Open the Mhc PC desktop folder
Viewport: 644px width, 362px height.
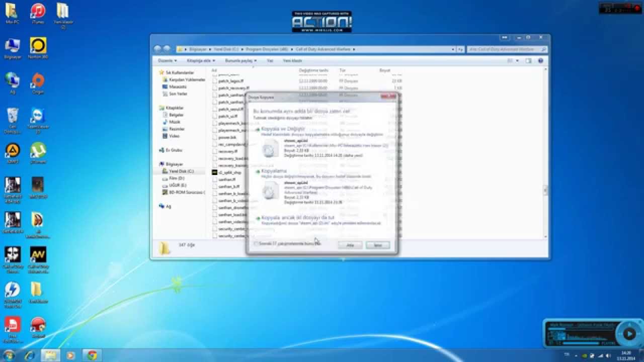[12, 14]
